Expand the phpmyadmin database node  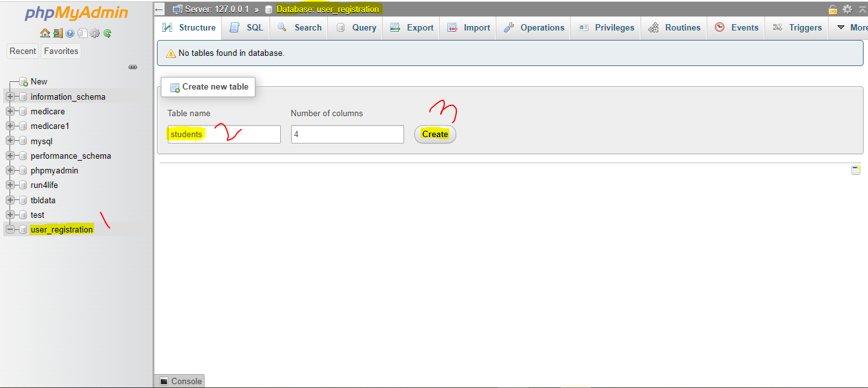coord(10,170)
